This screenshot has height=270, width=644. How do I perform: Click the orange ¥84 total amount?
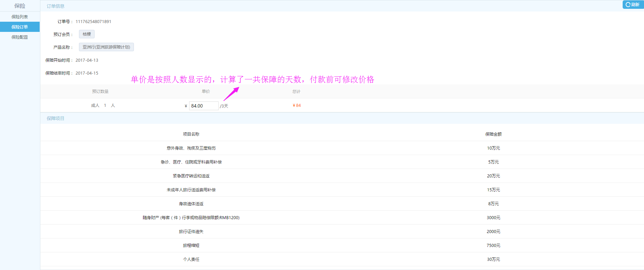point(297,105)
